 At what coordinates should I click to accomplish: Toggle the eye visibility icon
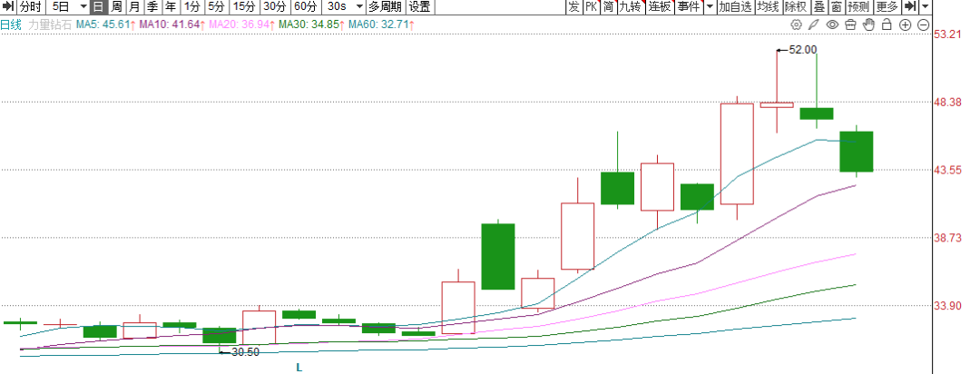(x=832, y=25)
